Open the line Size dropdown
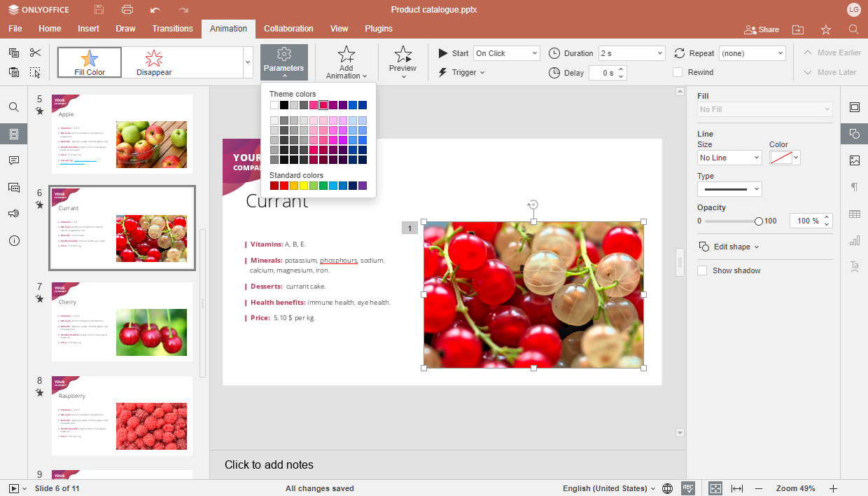 [x=729, y=158]
